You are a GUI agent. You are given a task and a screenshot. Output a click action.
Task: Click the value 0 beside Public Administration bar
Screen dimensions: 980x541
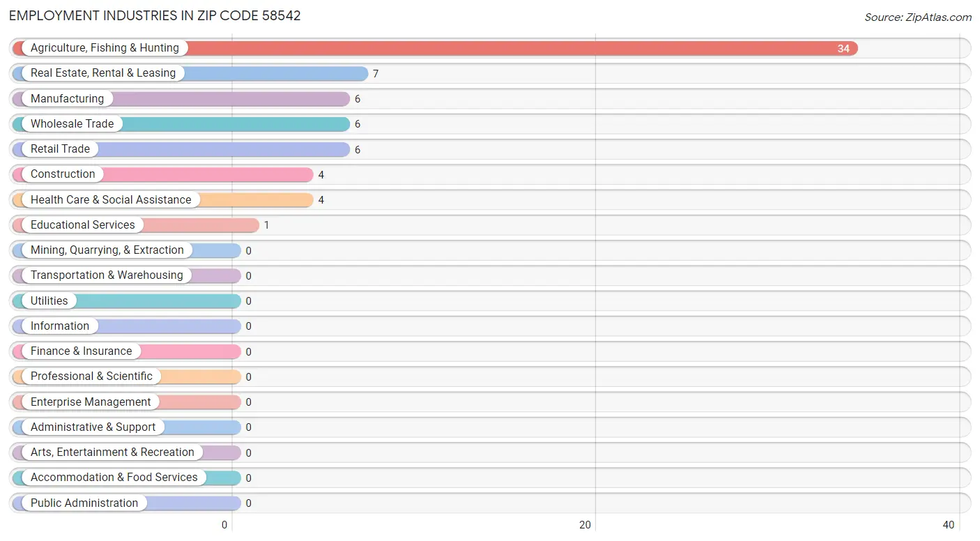249,503
